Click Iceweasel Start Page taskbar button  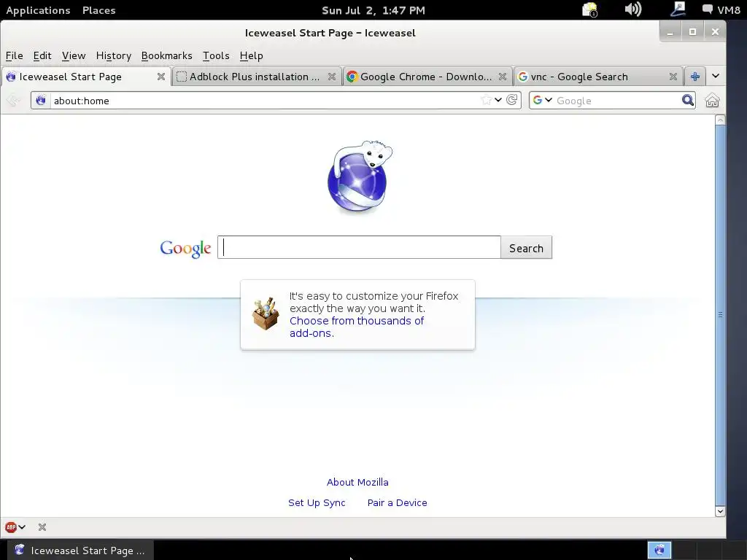pyautogui.click(x=80, y=551)
